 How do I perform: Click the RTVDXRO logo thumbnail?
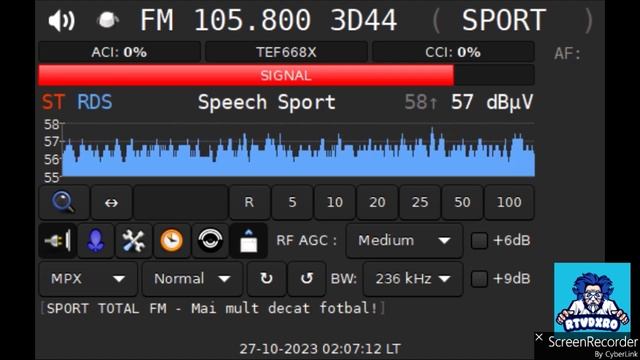(592, 297)
